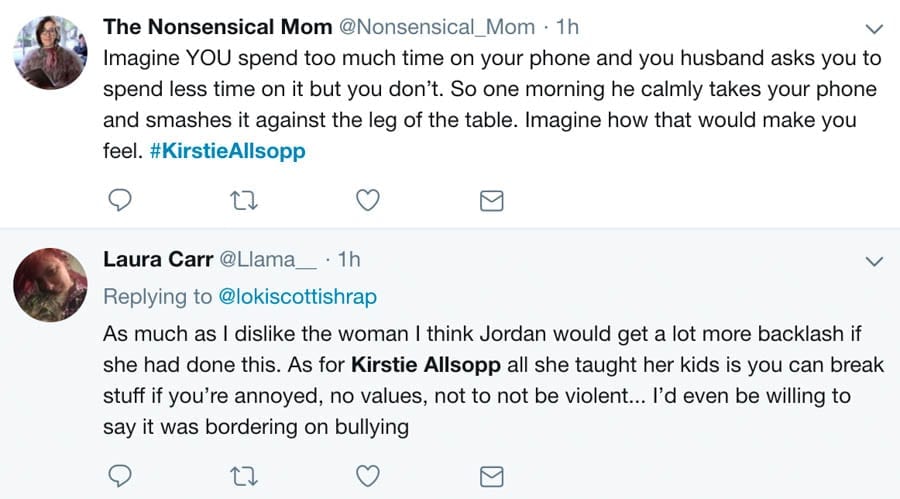Open dropdown chevron on Nonsensical Mom's tweet
The width and height of the screenshot is (900, 499).
(873, 27)
